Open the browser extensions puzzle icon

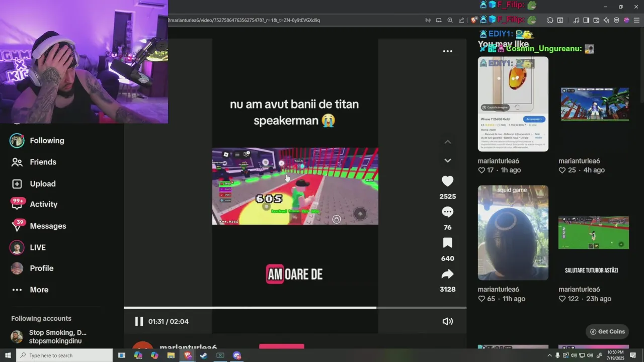(550, 20)
